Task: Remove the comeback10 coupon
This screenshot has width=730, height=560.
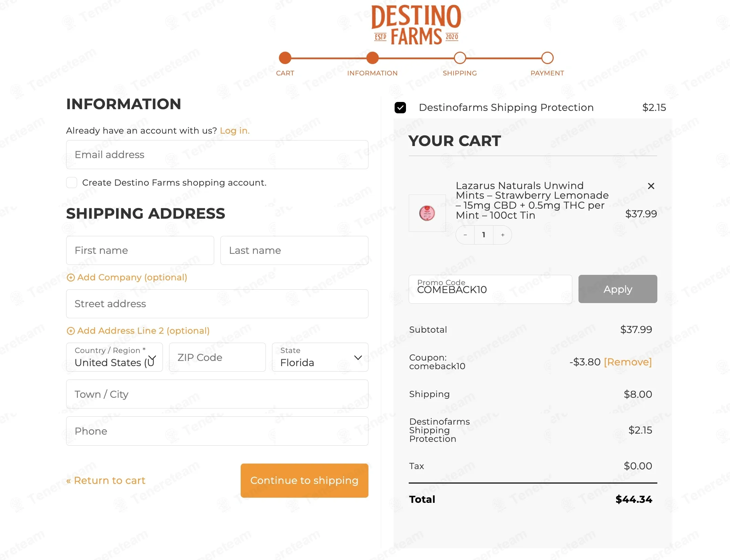Action: coord(628,362)
